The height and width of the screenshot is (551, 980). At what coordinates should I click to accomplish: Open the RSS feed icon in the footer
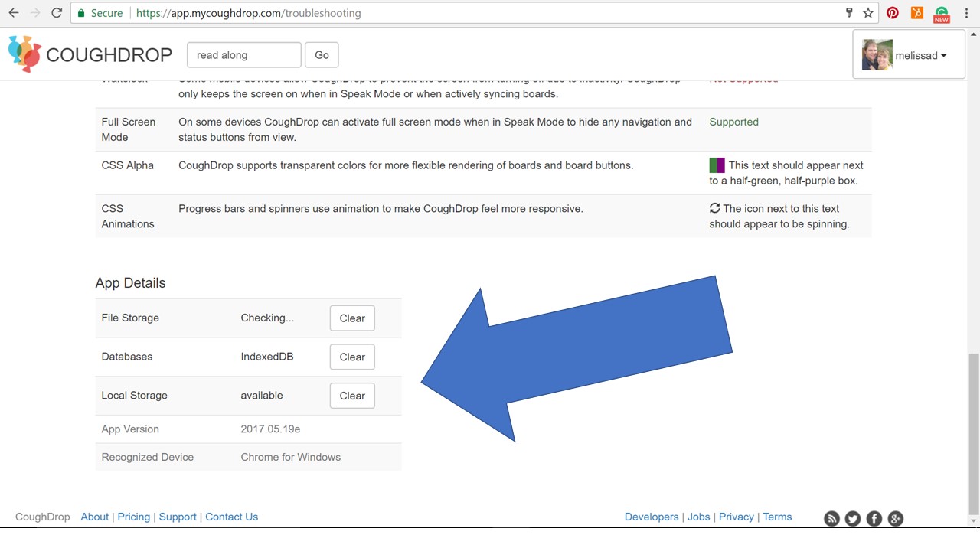831,519
